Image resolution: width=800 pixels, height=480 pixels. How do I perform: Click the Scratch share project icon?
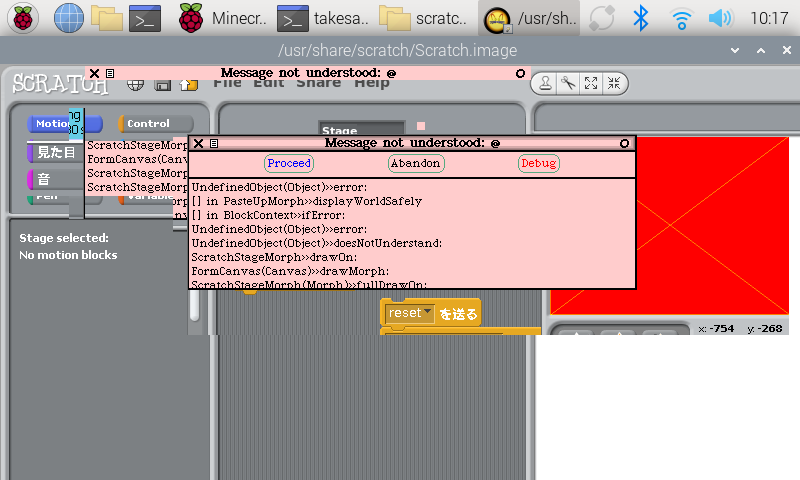click(x=189, y=85)
